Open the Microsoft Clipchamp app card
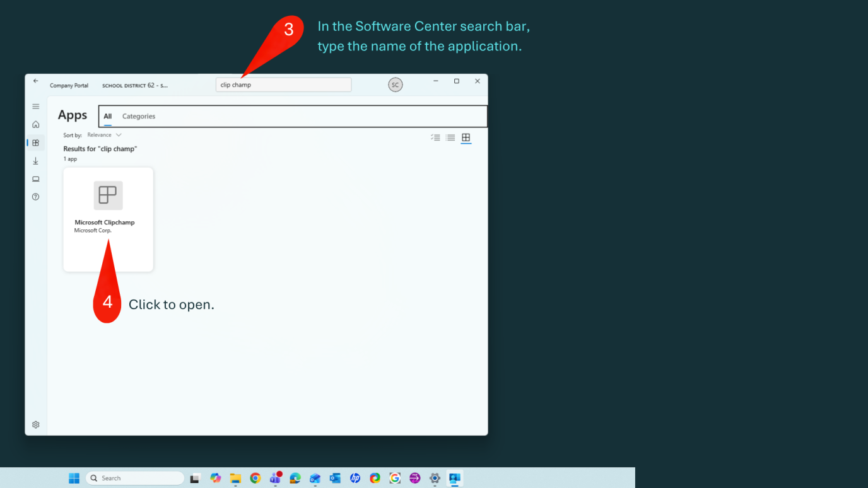Viewport: 868px width, 488px height. pyautogui.click(x=108, y=208)
